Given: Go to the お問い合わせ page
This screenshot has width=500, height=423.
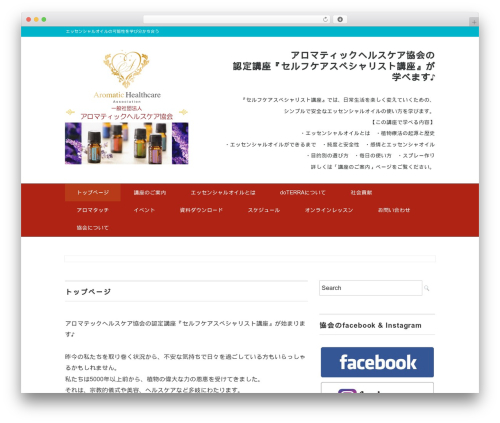Looking at the screenshot, I should click(394, 210).
